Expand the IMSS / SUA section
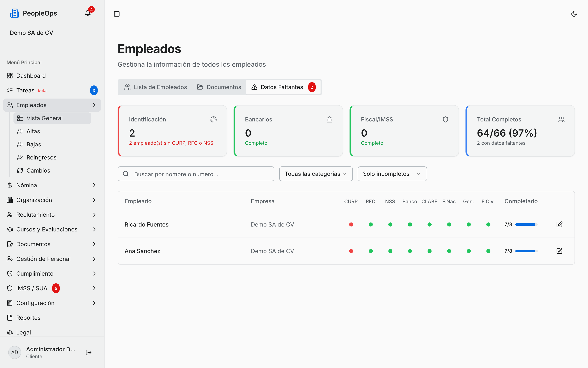The image size is (588, 368). (x=52, y=288)
